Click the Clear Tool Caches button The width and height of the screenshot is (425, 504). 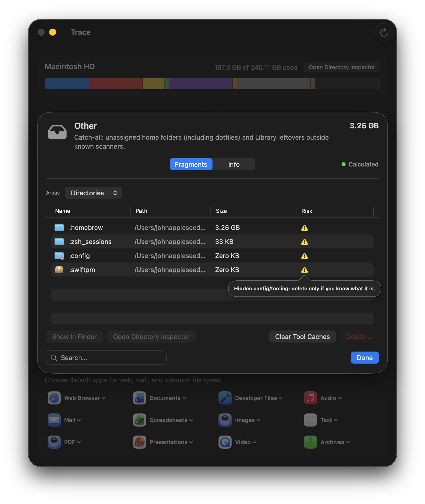point(302,337)
